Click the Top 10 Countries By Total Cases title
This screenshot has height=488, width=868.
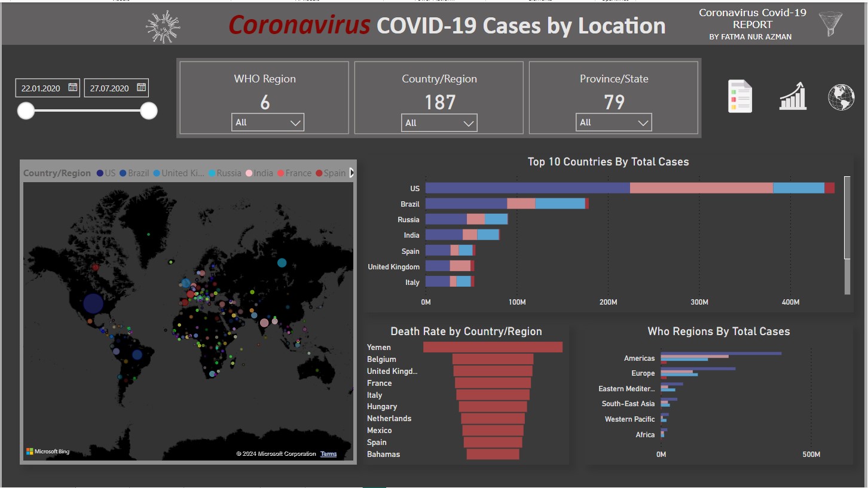tap(608, 162)
